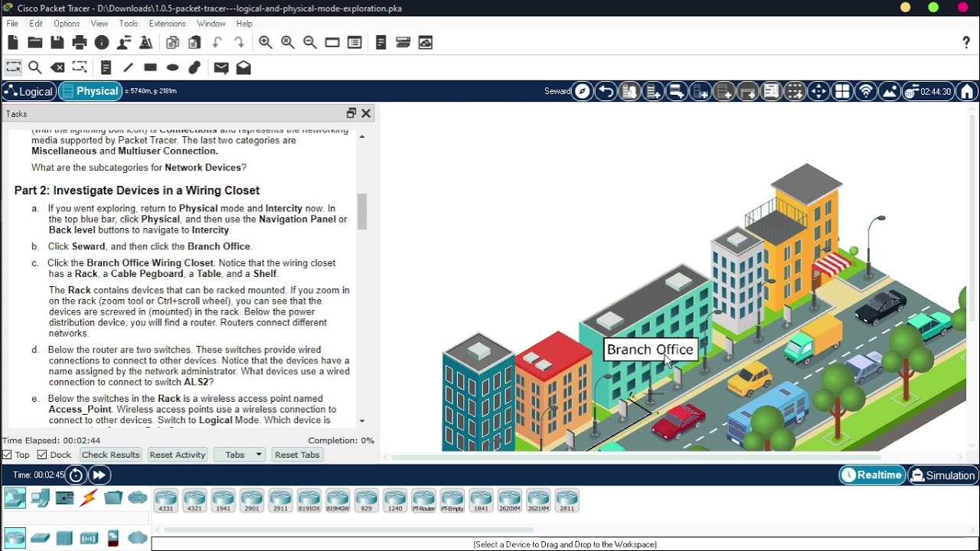
Task: Reset the simulation time (power cycle)
Action: click(76, 475)
